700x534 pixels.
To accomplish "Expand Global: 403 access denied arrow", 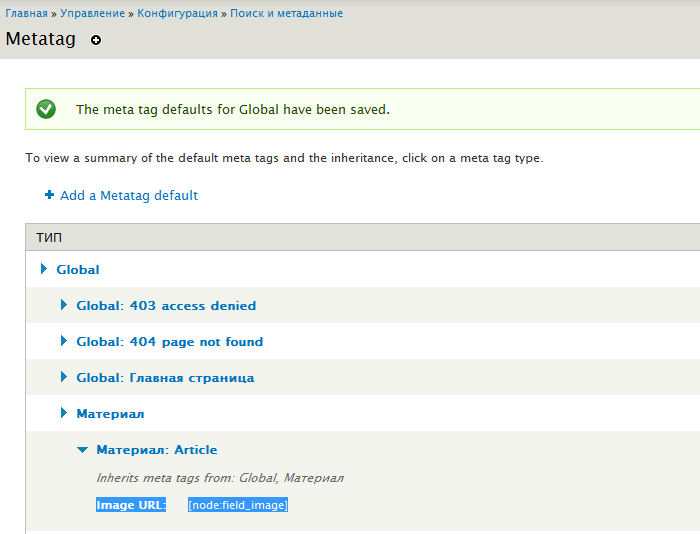I will (64, 305).
